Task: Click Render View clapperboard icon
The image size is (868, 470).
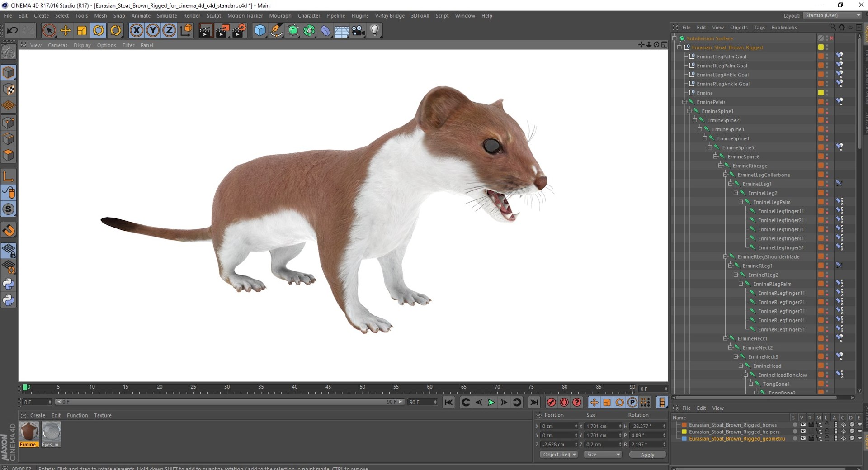Action: tap(206, 31)
